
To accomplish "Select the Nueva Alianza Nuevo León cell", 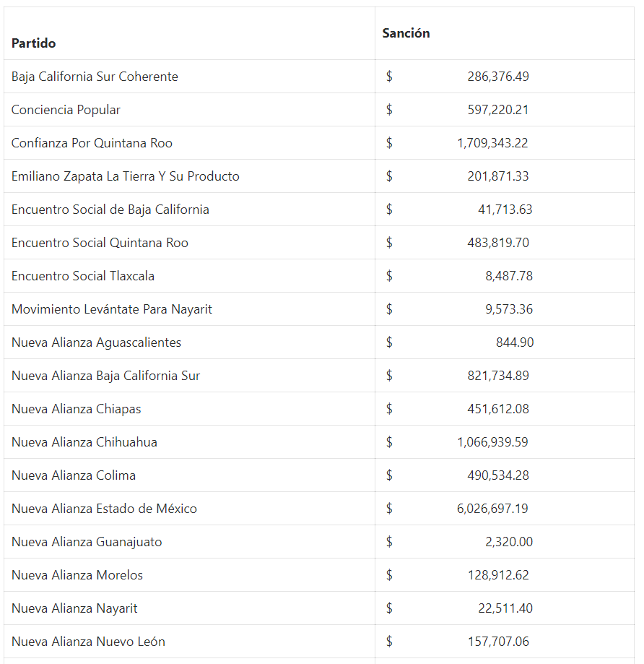I will click(x=88, y=642).
